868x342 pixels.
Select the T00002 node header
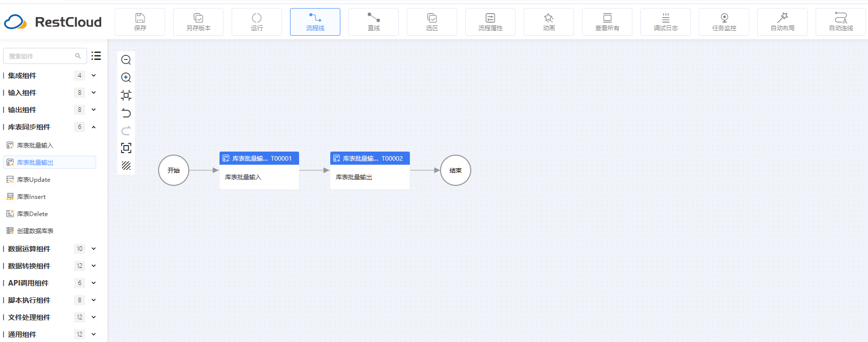tap(370, 158)
